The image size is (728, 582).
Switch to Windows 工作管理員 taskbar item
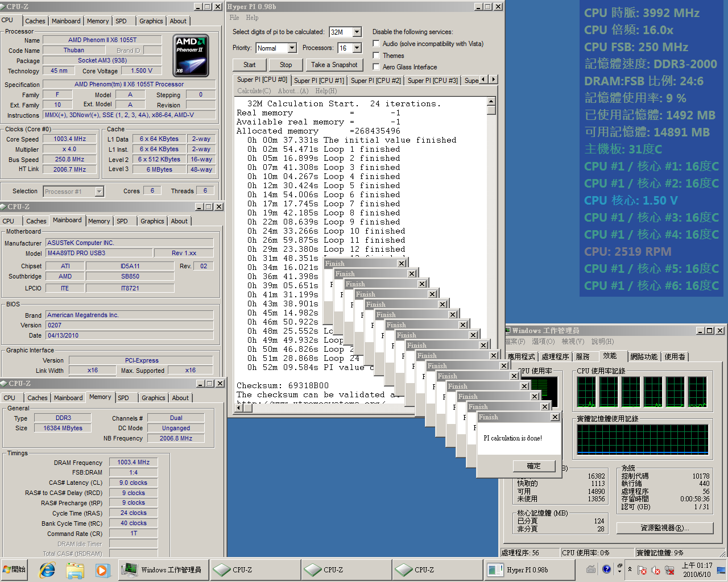click(x=164, y=569)
